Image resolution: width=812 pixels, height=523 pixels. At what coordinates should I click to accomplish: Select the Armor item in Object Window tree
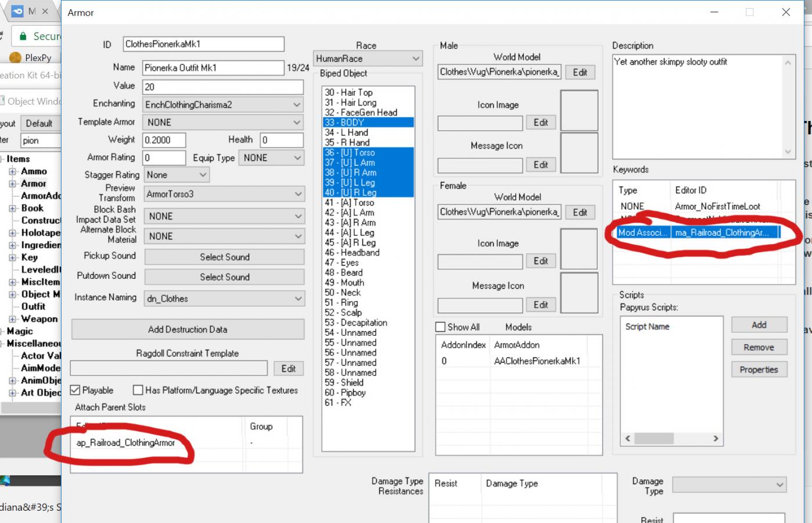[x=34, y=184]
